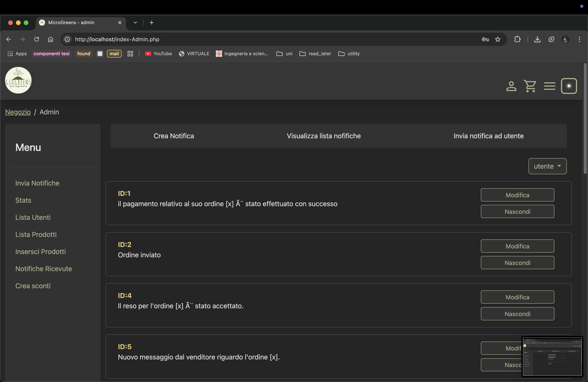Viewport: 588px width, 382px height.
Task: Open the browser downloads icon
Action: tap(537, 39)
